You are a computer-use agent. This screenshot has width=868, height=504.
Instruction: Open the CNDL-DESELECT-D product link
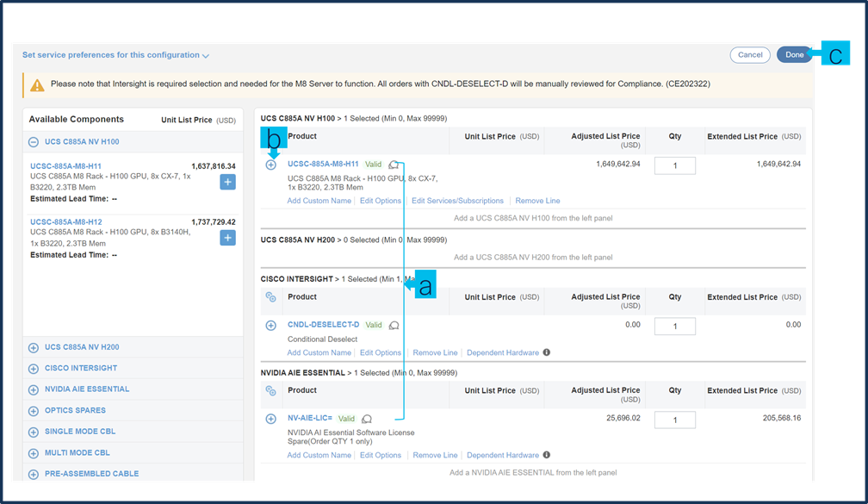pos(323,325)
